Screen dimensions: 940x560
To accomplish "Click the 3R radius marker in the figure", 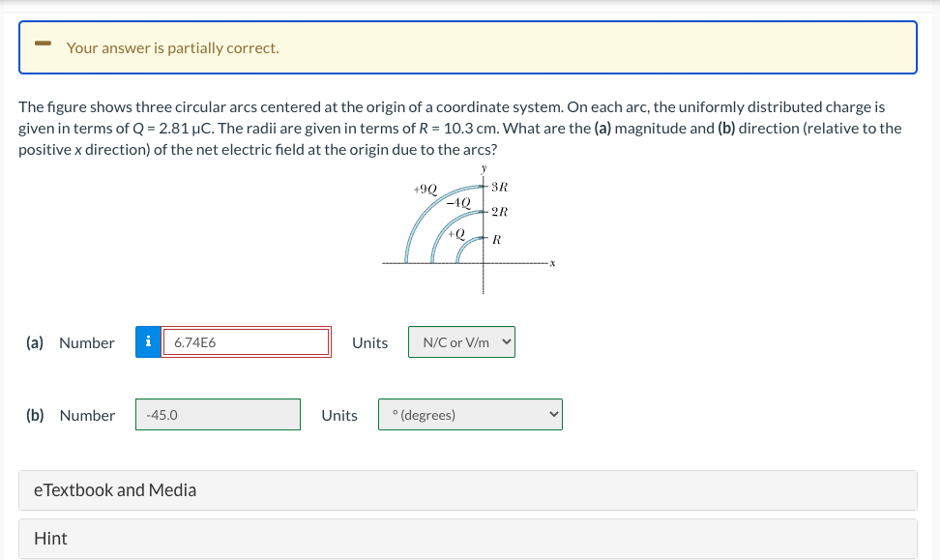I will click(499, 189).
